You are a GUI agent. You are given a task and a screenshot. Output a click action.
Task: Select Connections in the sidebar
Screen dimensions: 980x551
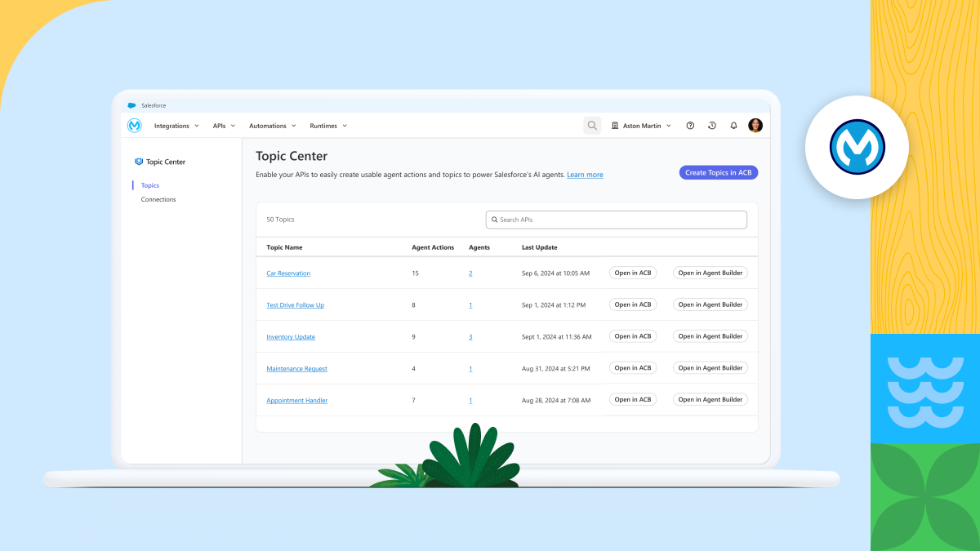(158, 198)
